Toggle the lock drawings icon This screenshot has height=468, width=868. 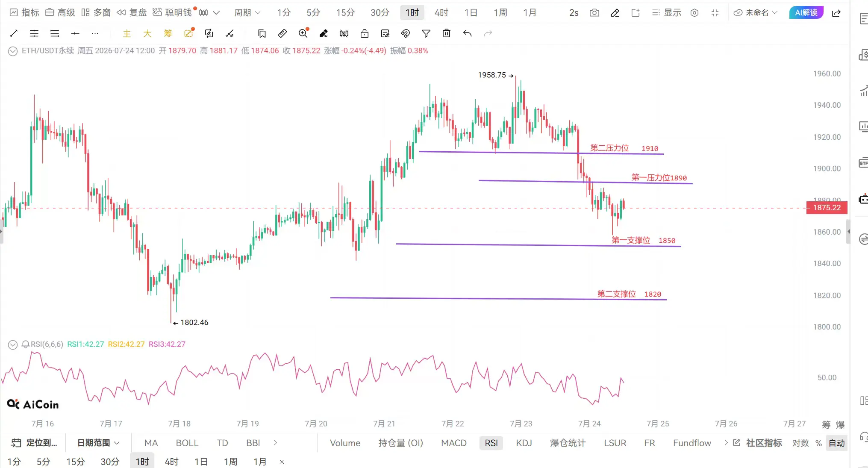point(365,33)
